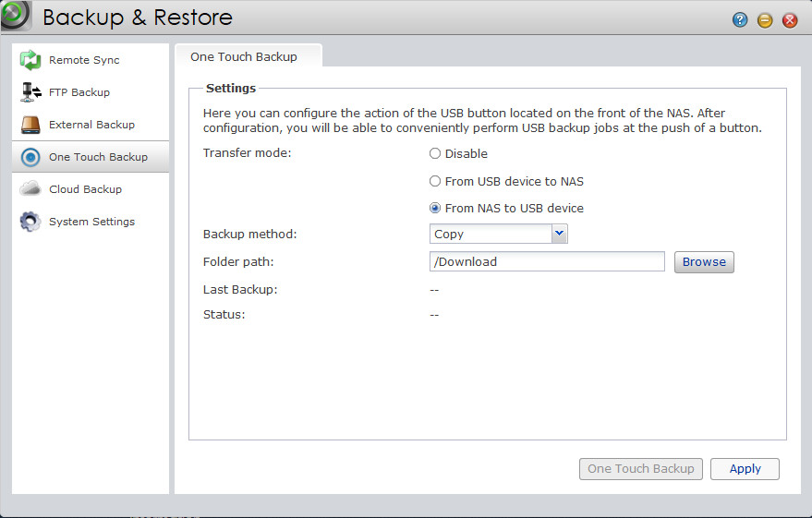812x518 pixels.
Task: Click the One Touch Backup icon
Action: [31, 157]
